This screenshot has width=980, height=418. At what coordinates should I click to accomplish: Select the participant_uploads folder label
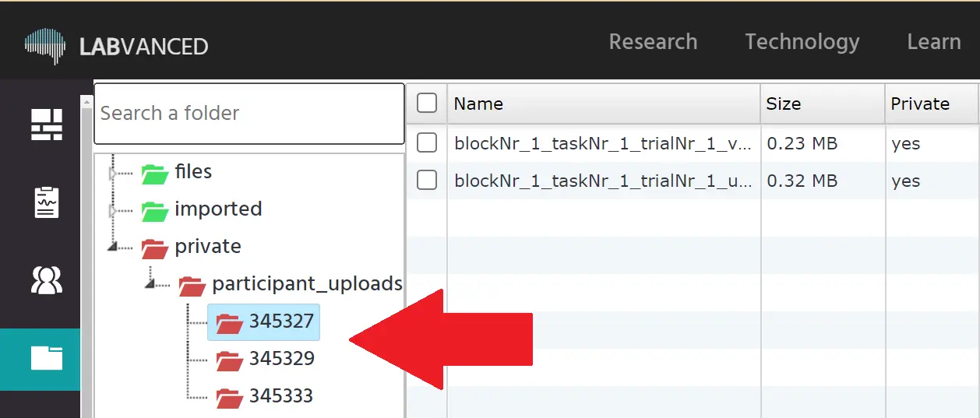(x=307, y=283)
